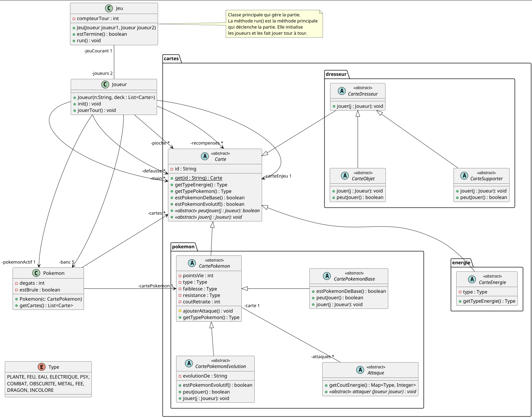
Task: Switch to the energie package tab
Action: (461, 263)
